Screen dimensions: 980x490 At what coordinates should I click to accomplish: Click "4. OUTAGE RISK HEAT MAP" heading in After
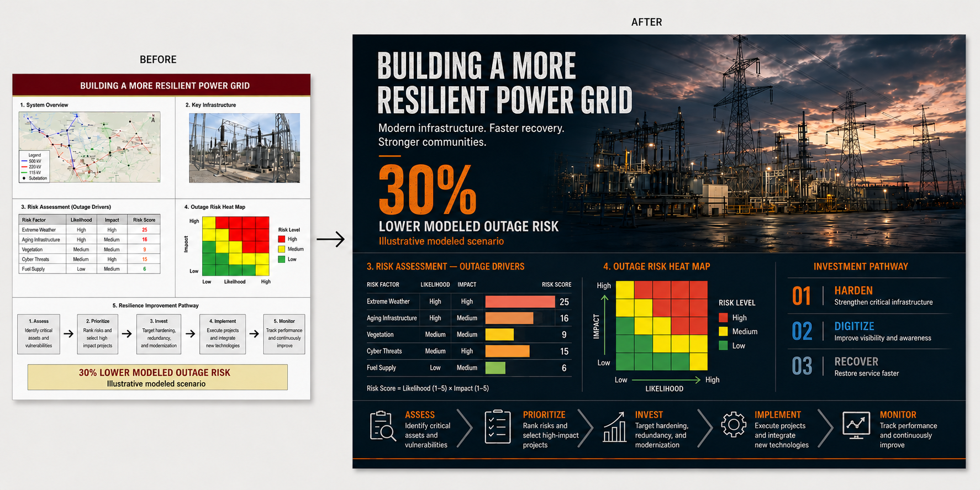click(656, 266)
